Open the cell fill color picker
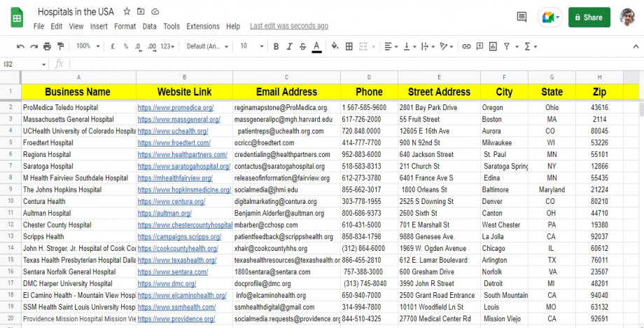The width and height of the screenshot is (644, 328). click(335, 46)
